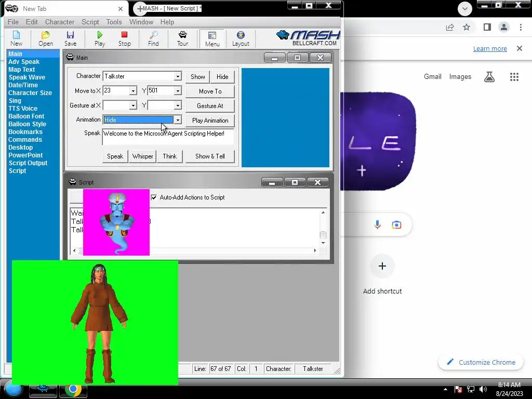Image resolution: width=532 pixels, height=399 pixels.
Task: Open the Find tool in the toolbar
Action: coord(153,38)
